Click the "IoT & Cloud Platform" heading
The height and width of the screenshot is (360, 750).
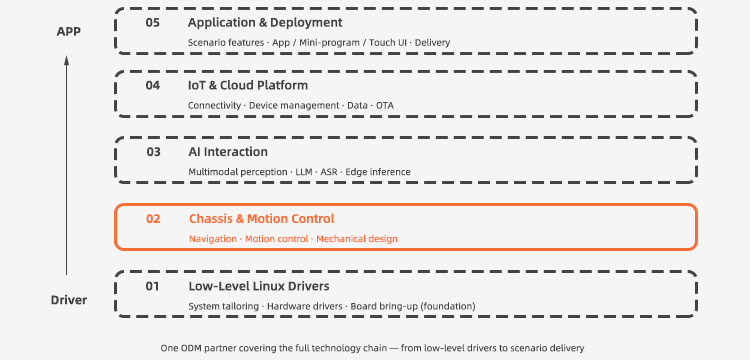248,86
